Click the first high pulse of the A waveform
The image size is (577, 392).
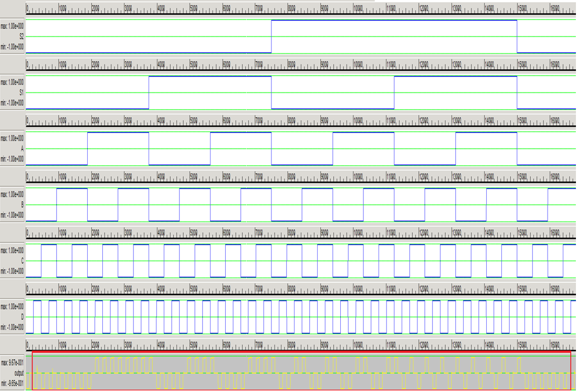(118, 133)
